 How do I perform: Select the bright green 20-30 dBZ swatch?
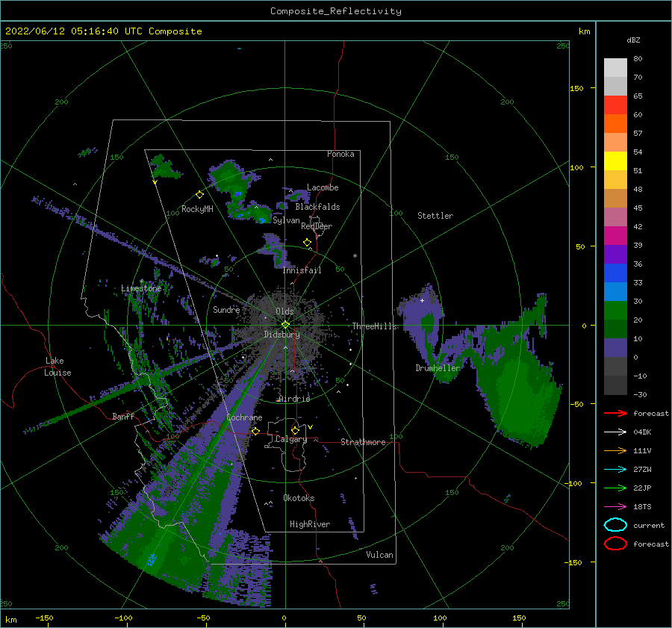point(615,311)
